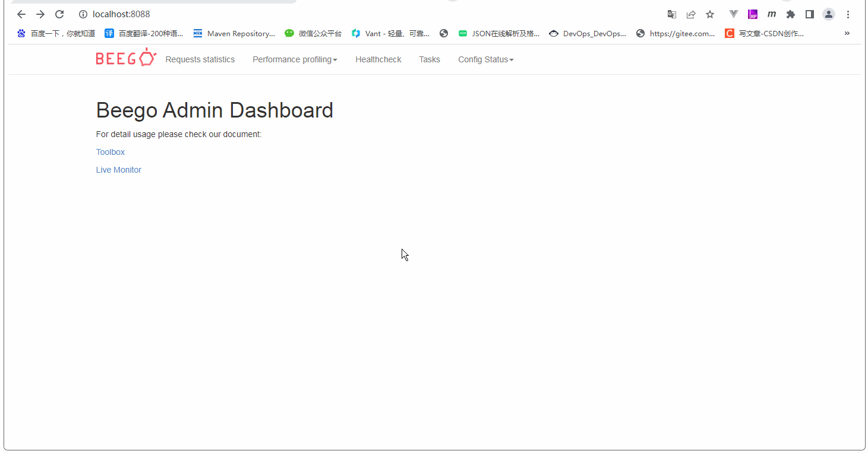Focus the localhost:8088 address bar

pos(121,14)
